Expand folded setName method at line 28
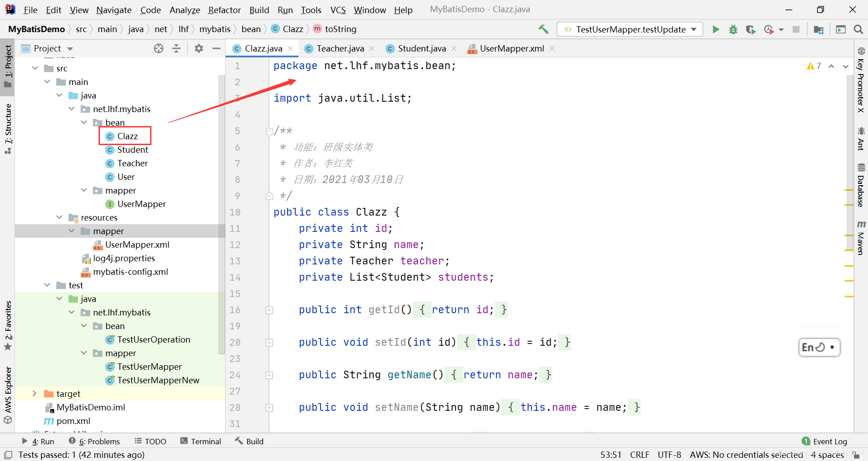This screenshot has height=461, width=868. click(269, 408)
